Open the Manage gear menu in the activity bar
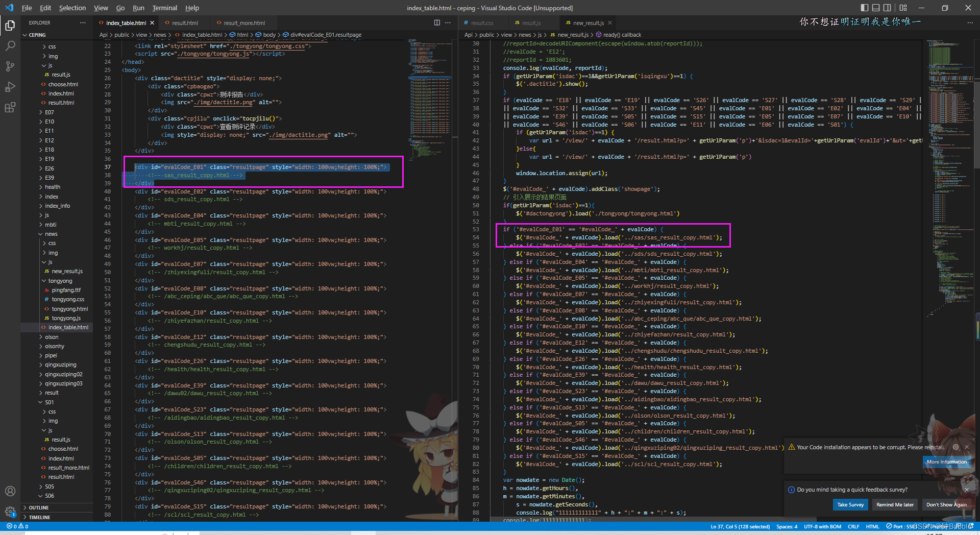The image size is (980, 535). pos(10,511)
